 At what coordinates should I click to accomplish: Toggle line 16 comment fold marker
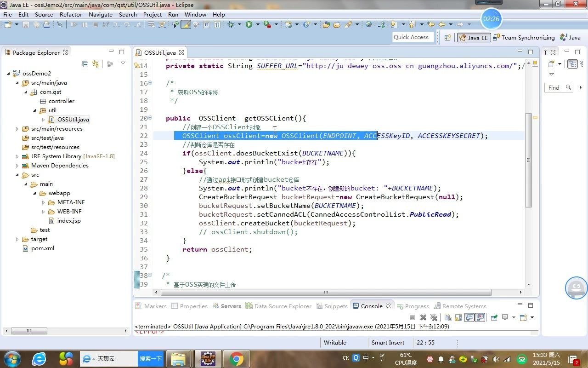(150, 83)
